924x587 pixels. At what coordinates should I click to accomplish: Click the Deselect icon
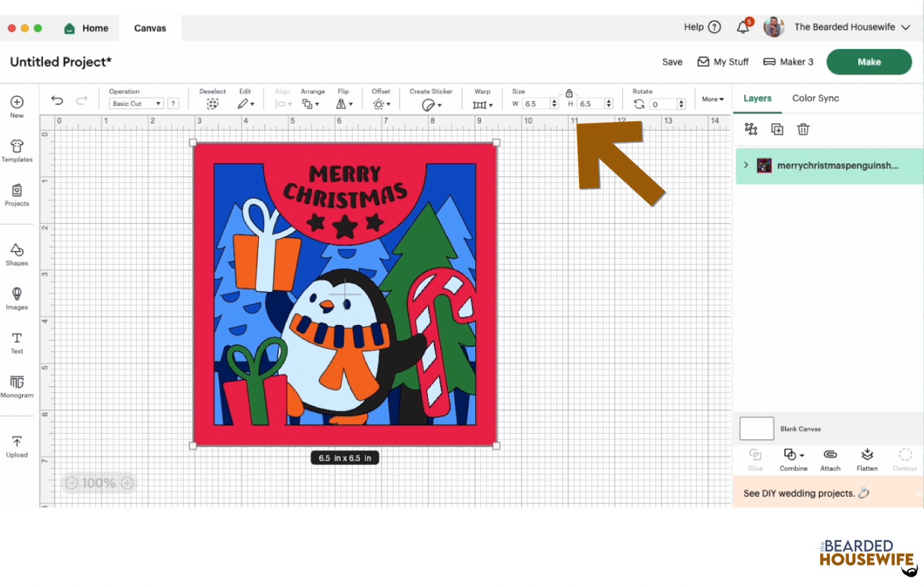(213, 104)
